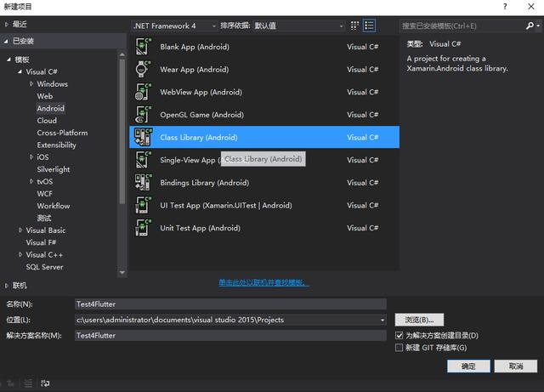Click the 名称 input field
Screen dimensions: 544x392
pos(230,304)
